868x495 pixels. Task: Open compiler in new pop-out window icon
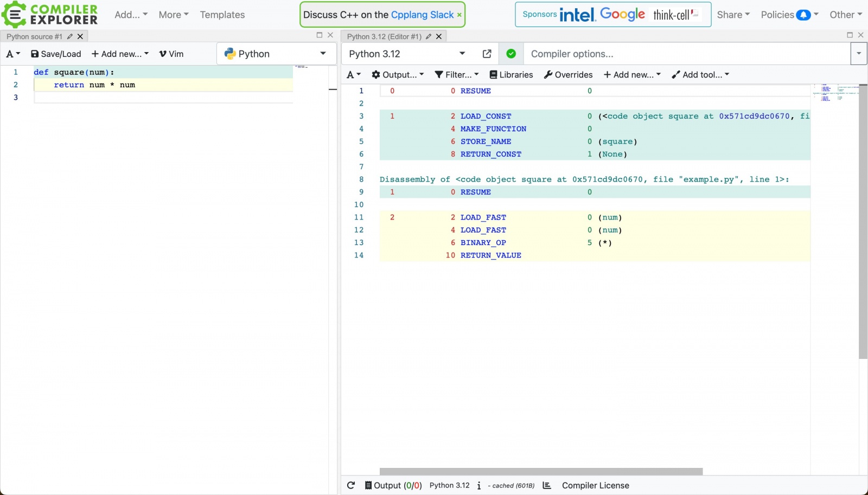[x=487, y=54]
